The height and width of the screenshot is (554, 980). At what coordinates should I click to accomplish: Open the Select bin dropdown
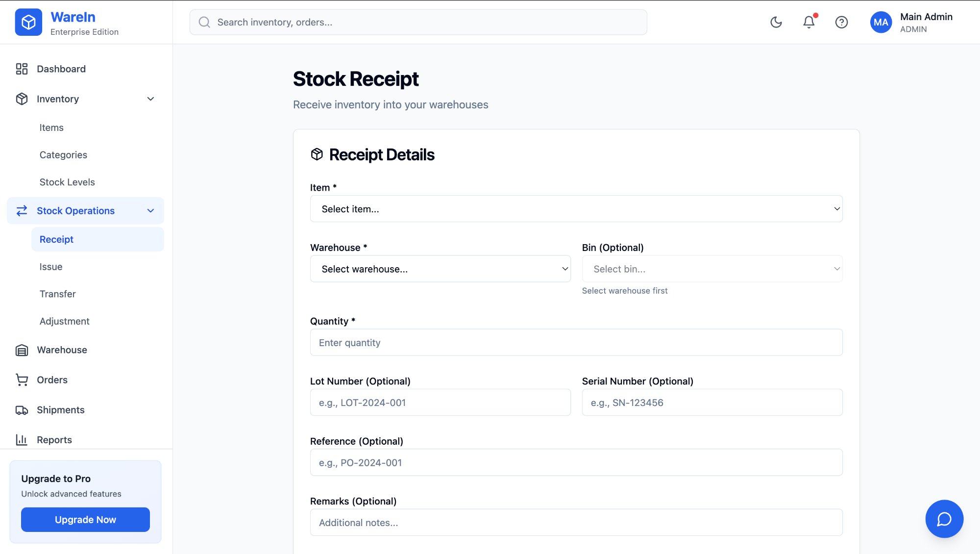coord(712,269)
